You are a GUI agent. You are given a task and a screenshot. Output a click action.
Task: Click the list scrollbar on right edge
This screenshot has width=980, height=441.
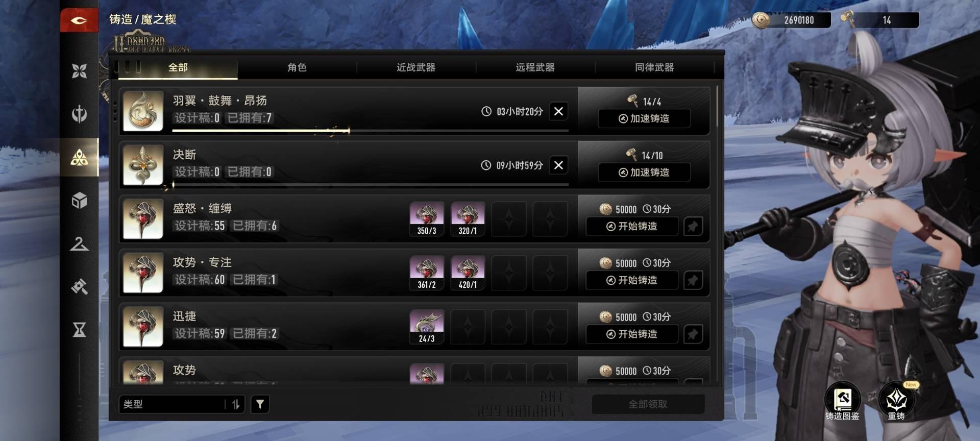717,106
